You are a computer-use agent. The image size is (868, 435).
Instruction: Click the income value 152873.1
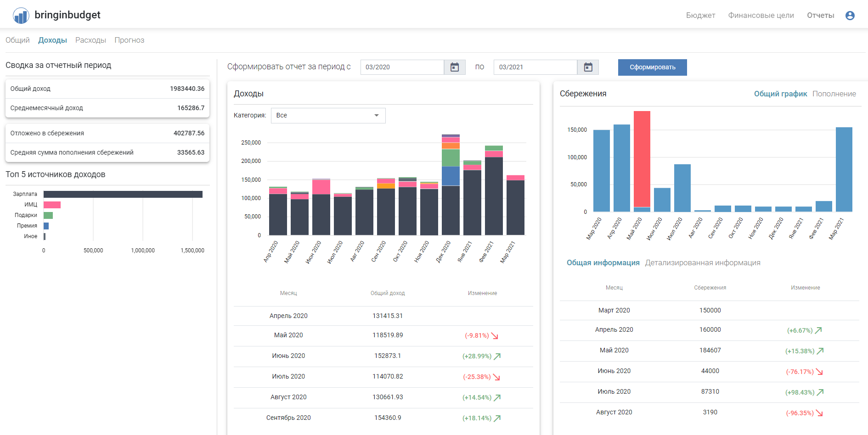388,356
